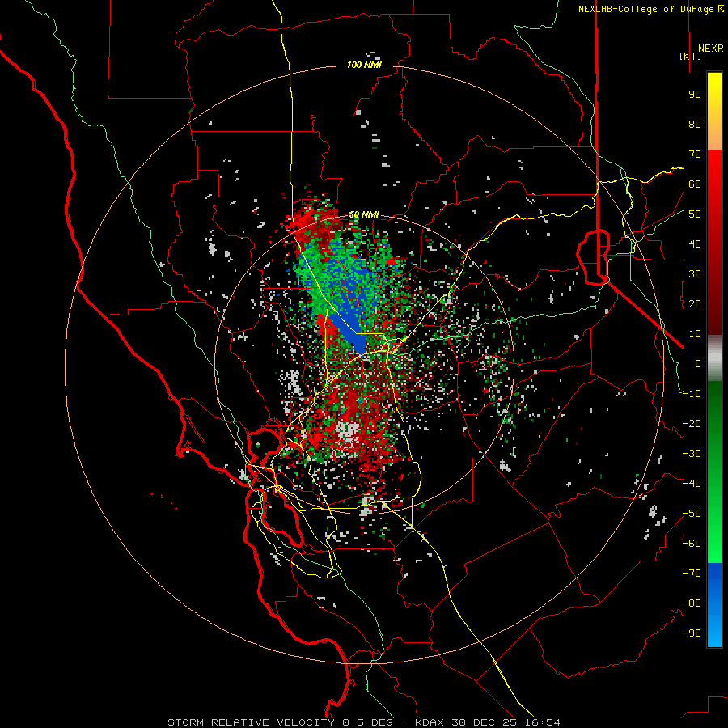Click the Storm Relative Velocity KDAX caption
The image size is (728, 728).
[363, 722]
